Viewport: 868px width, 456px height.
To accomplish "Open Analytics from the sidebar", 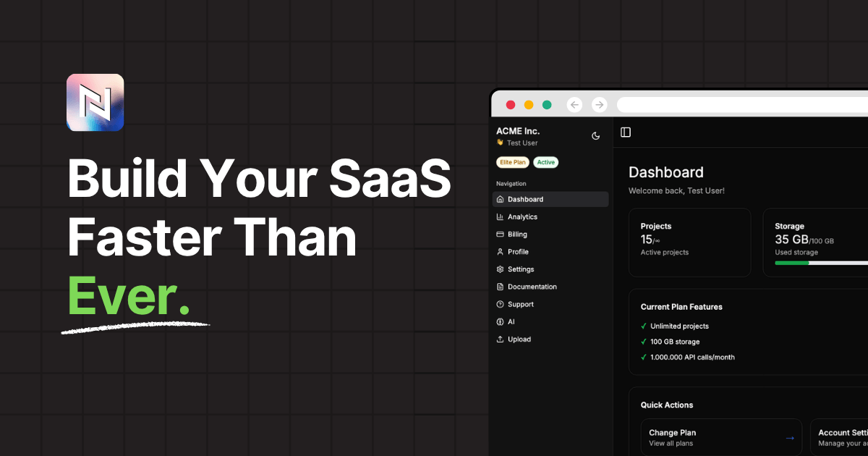I will point(522,217).
